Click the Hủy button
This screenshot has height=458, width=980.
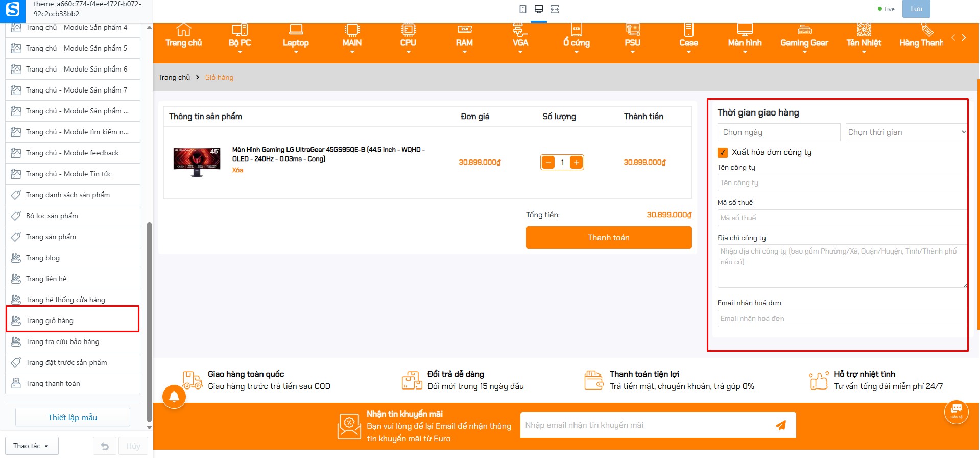pyautogui.click(x=133, y=446)
